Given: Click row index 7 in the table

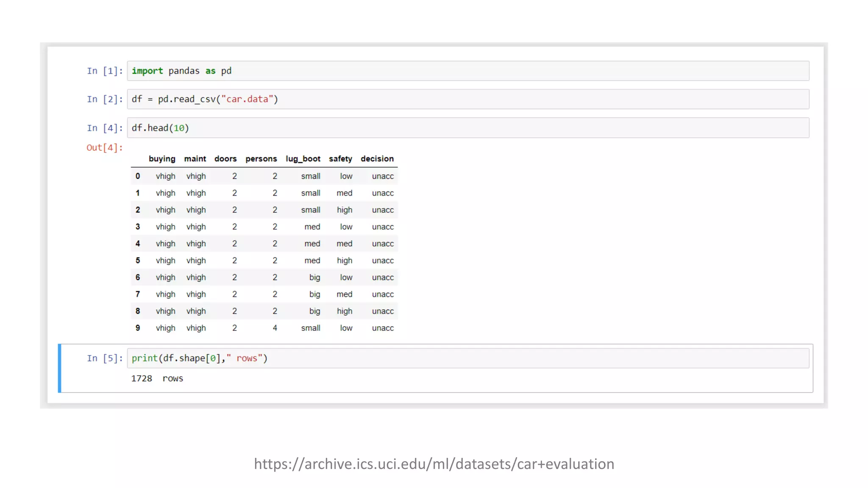Looking at the screenshot, I should (x=138, y=294).
